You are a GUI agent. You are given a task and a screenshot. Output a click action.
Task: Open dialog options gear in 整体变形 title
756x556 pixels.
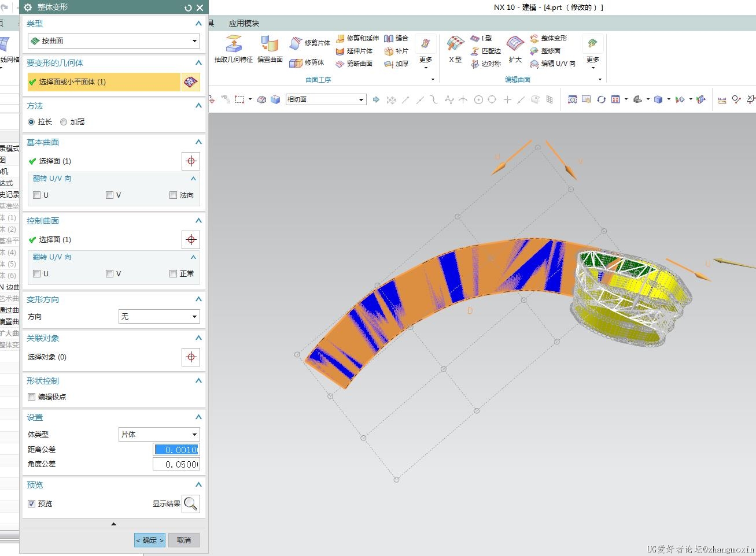28,8
